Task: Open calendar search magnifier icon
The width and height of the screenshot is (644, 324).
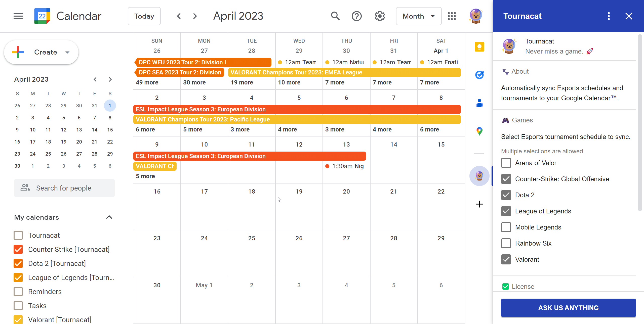Action: (x=335, y=16)
